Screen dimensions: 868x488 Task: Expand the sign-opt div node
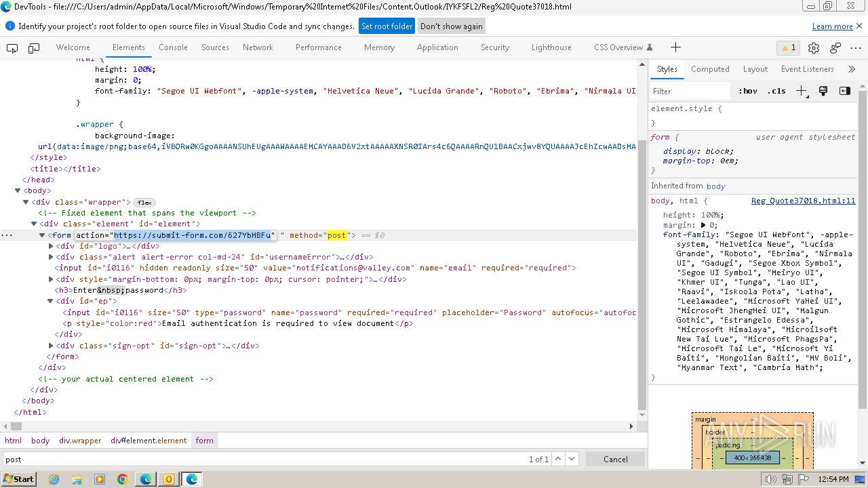pyautogui.click(x=51, y=346)
